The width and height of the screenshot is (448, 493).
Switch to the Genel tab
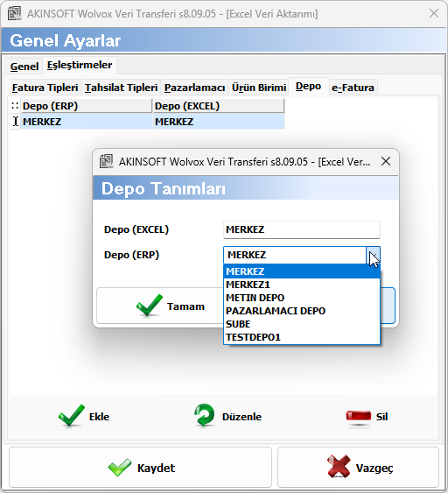tap(24, 67)
